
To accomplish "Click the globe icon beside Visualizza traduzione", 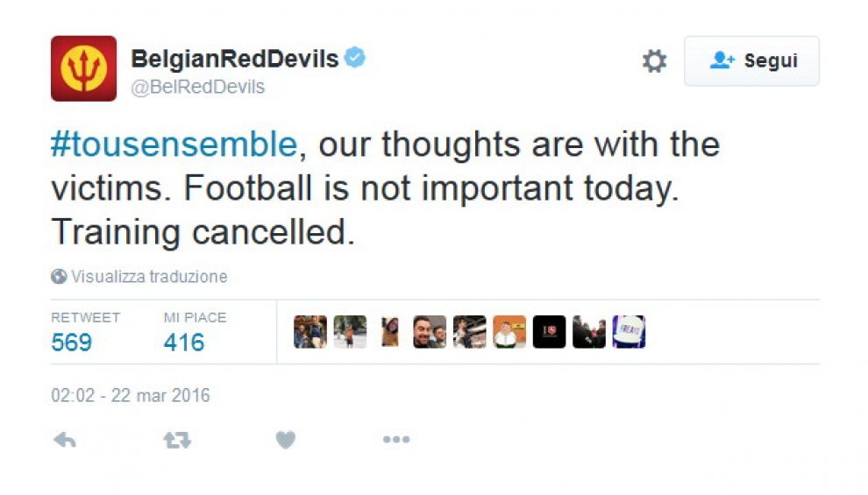I will [59, 277].
